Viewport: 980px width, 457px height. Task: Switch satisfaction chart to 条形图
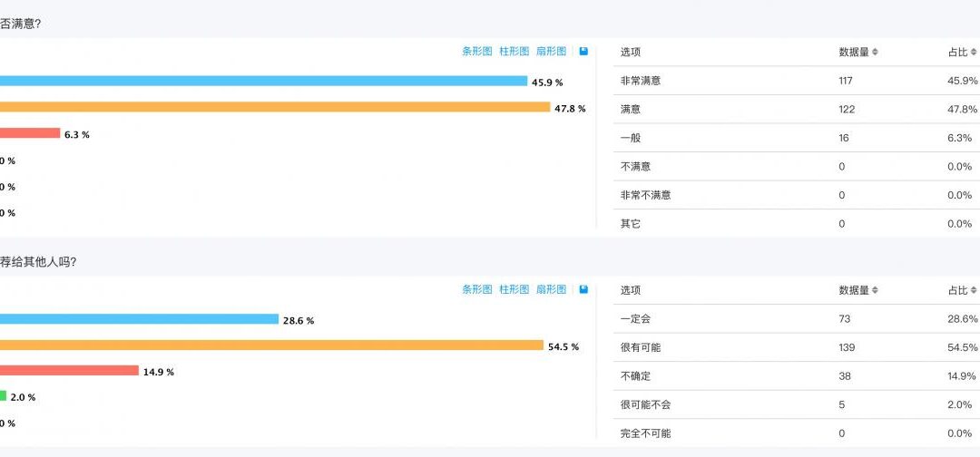(477, 51)
